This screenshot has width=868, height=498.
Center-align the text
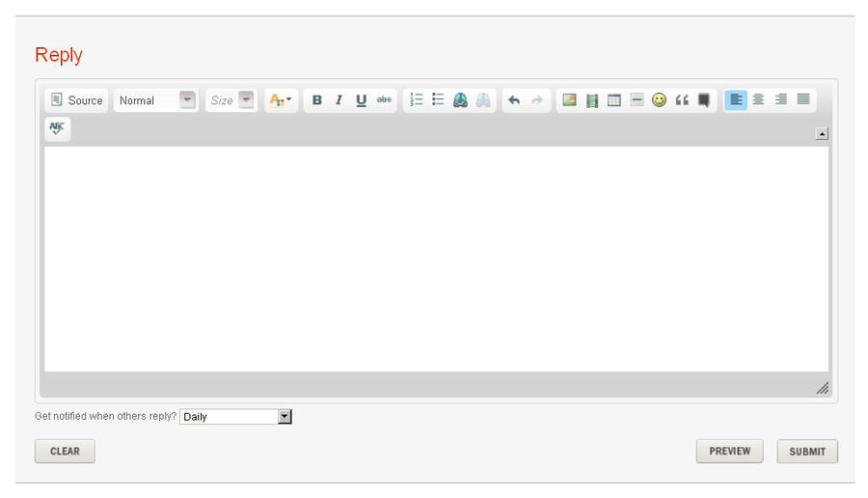coord(758,100)
